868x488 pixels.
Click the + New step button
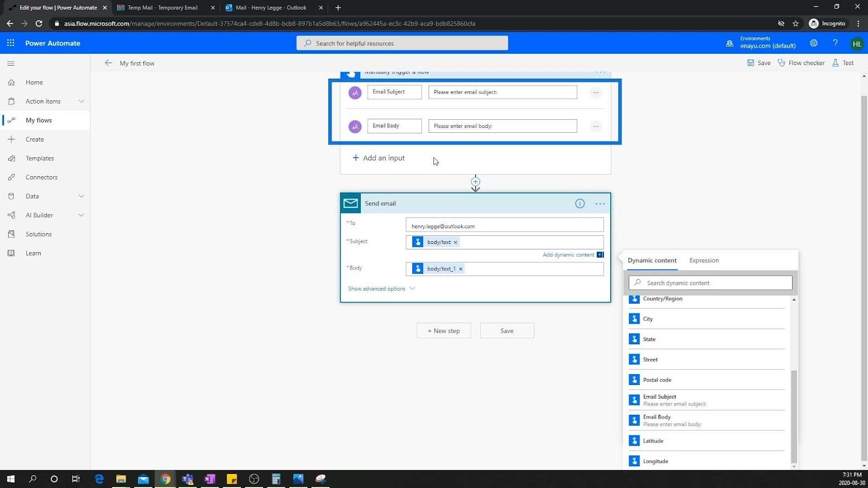point(444,331)
